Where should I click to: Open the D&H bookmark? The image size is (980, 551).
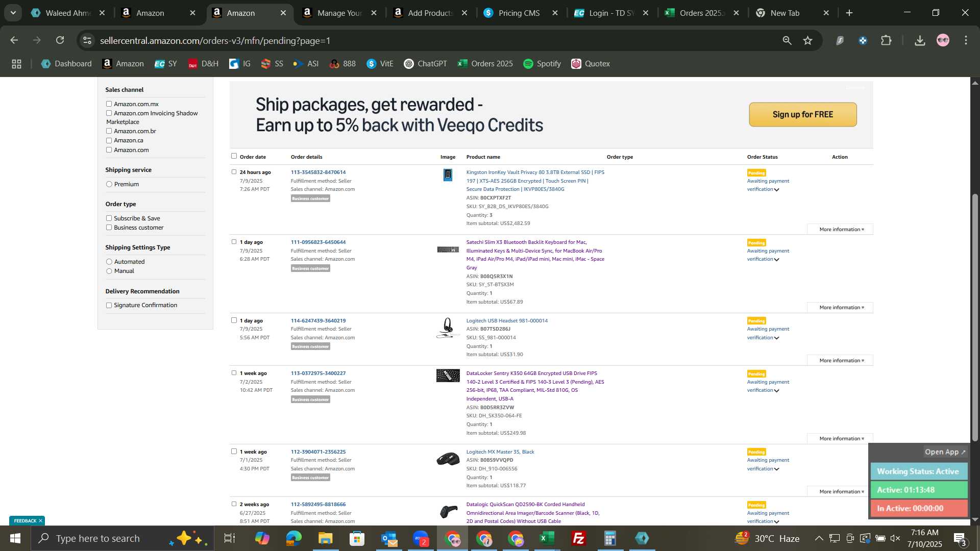point(203,64)
